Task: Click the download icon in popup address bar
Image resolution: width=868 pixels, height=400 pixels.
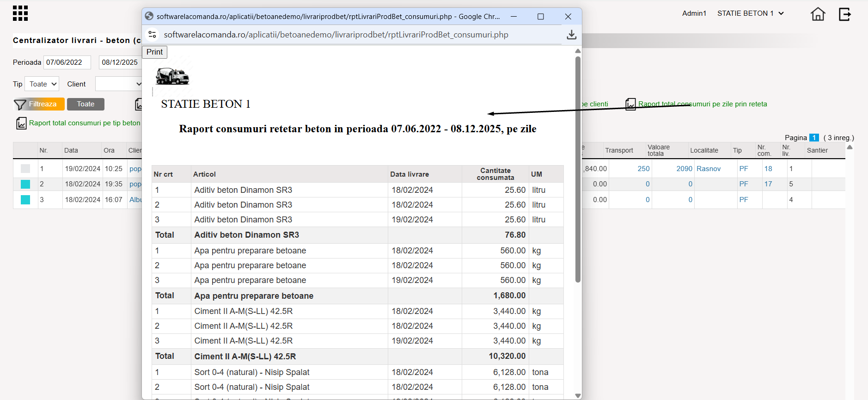Action: point(572,35)
